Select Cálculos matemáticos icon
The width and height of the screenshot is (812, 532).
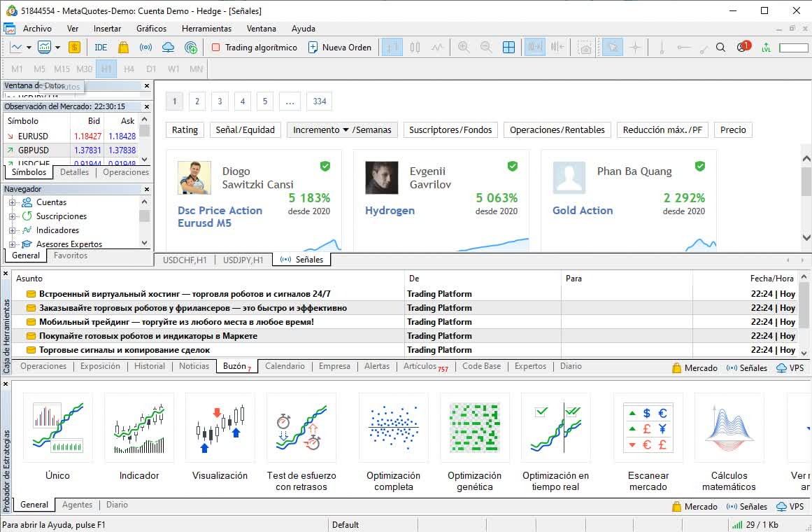[729, 428]
